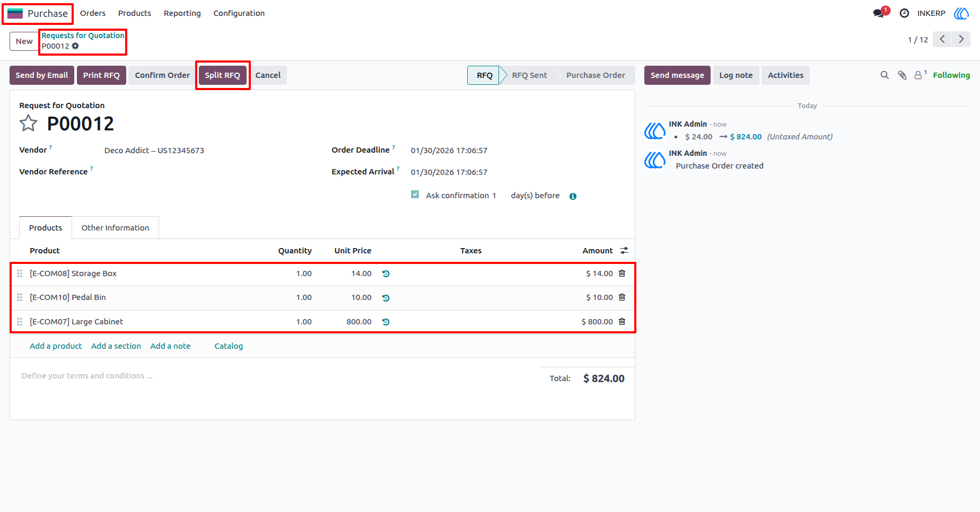
Task: Open the gear actions menu beside P00012
Action: click(x=75, y=46)
